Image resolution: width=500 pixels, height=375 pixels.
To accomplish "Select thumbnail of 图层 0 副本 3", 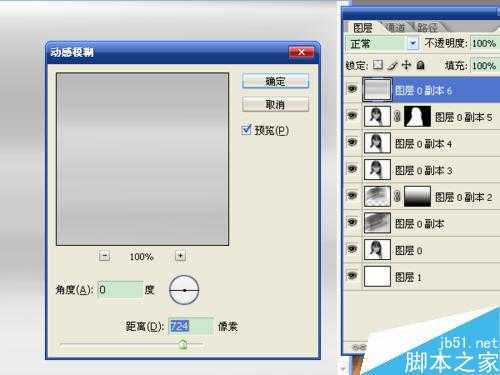I will [x=377, y=170].
